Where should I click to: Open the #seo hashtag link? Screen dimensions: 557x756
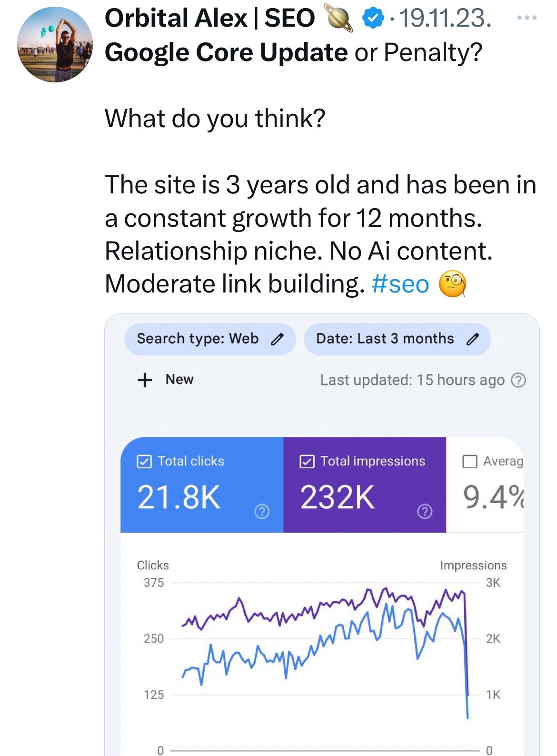[400, 284]
